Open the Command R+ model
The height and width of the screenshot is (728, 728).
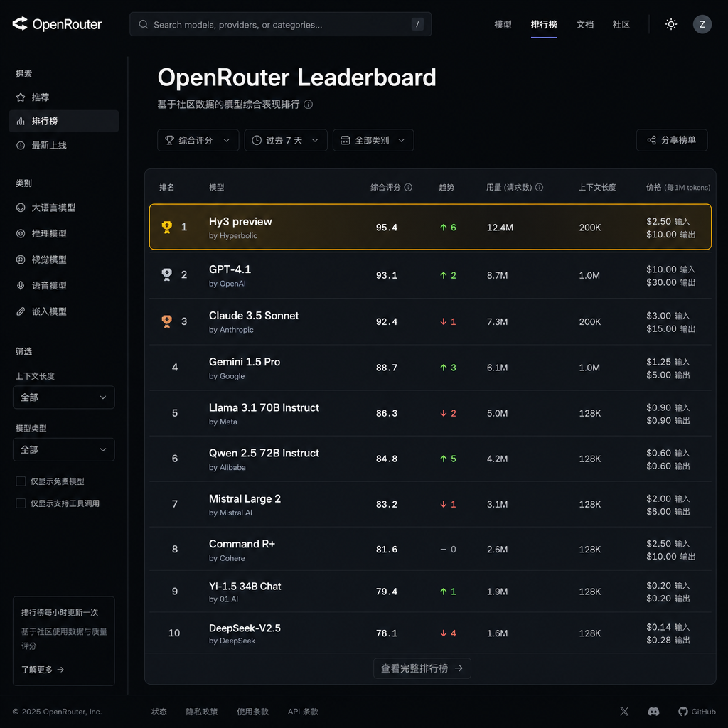click(x=430, y=550)
